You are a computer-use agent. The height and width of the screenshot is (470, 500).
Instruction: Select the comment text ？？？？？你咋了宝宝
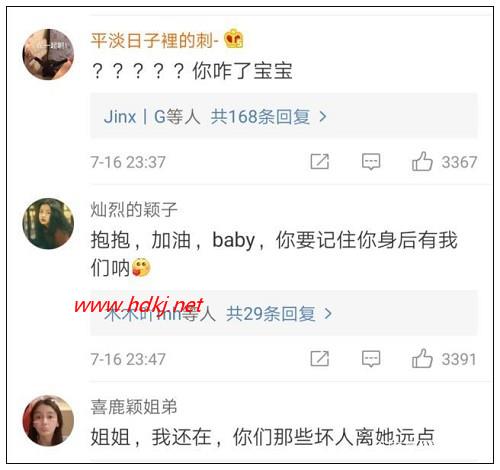[192, 71]
